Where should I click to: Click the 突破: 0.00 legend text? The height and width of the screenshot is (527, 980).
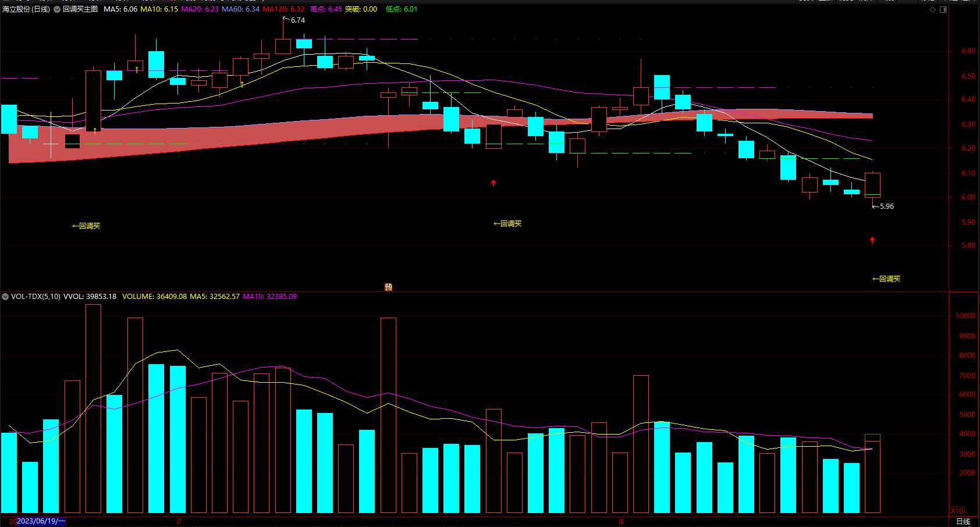[361, 9]
